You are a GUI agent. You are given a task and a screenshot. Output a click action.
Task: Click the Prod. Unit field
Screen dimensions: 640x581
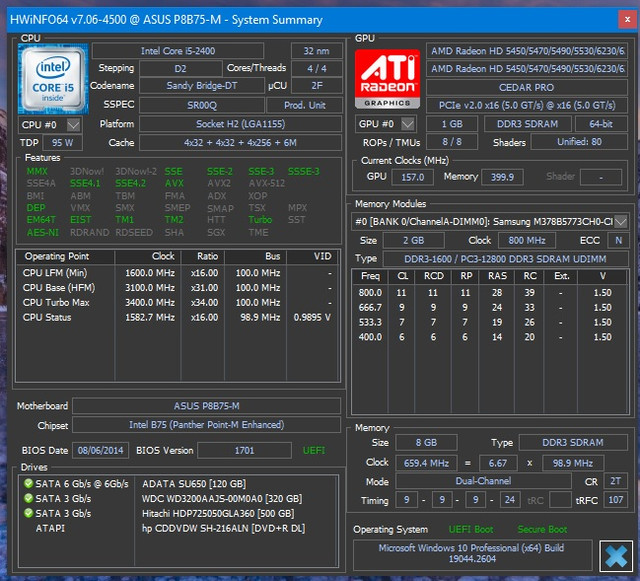pyautogui.click(x=304, y=105)
